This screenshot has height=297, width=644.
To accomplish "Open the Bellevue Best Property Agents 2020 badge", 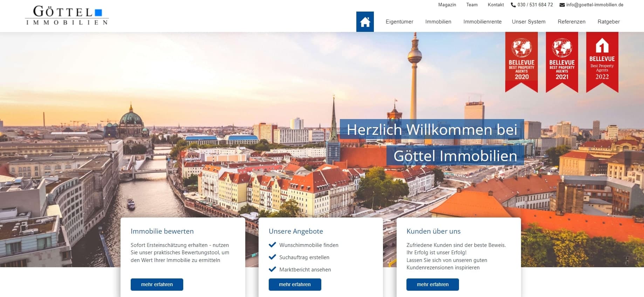I will pos(521,62).
